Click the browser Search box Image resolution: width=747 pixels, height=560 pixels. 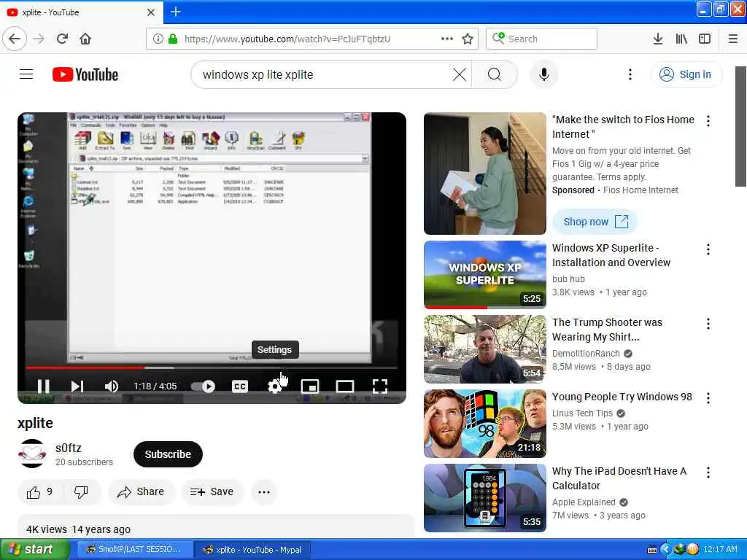[541, 39]
